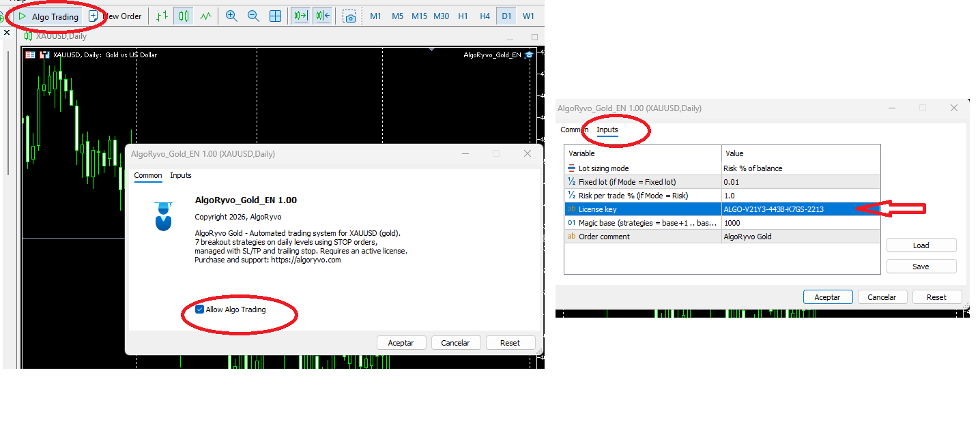
Task: Select Common tab in the Allow Algo Trading dialog
Action: point(148,175)
